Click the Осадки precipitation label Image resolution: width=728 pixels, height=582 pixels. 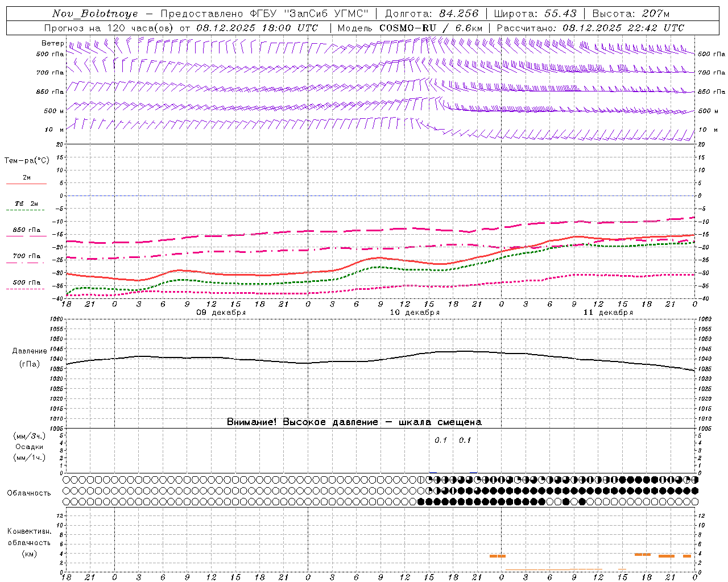(x=30, y=447)
